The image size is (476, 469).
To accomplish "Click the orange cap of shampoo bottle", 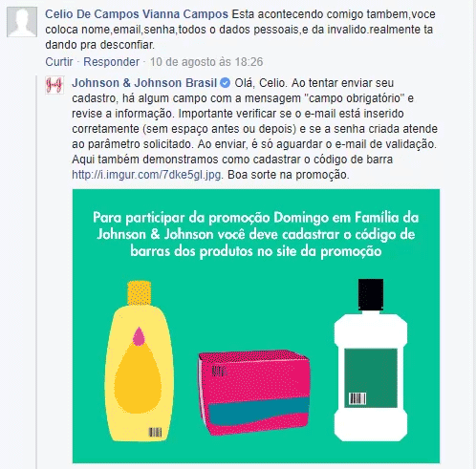I will pos(140,293).
